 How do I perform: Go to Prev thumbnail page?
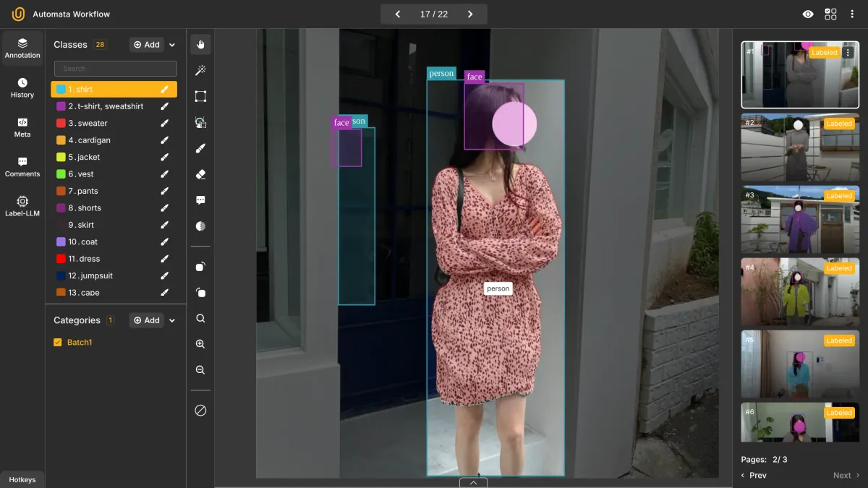click(x=753, y=475)
